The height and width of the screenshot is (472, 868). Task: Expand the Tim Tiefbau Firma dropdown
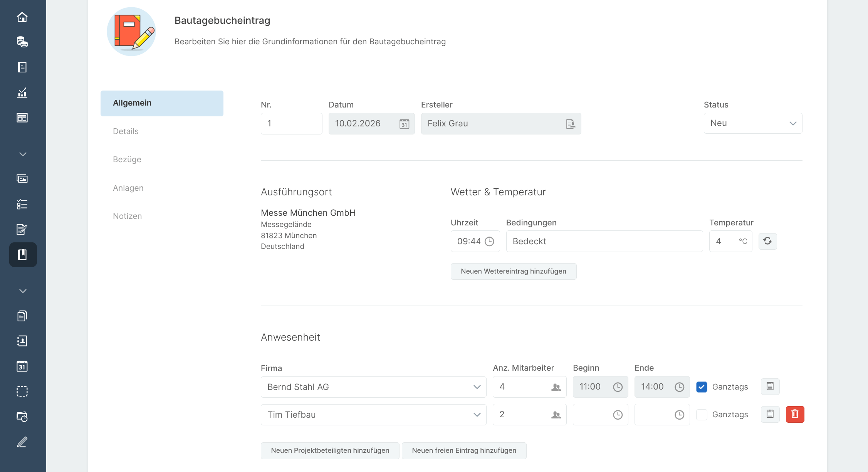(x=373, y=415)
